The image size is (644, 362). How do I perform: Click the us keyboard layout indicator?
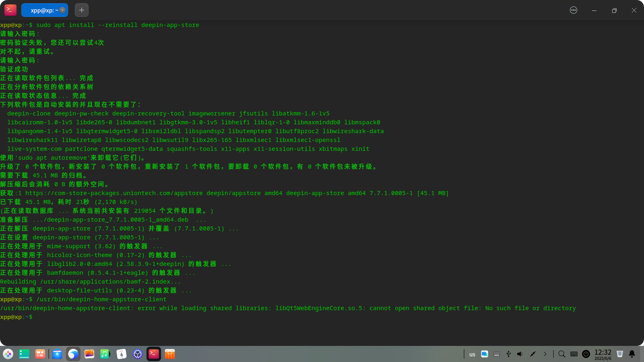point(472,354)
